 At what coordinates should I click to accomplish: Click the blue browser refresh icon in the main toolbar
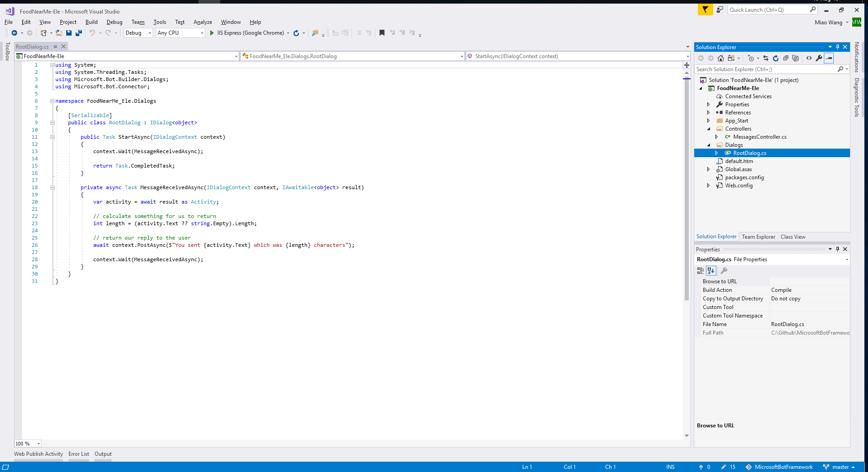tap(296, 33)
